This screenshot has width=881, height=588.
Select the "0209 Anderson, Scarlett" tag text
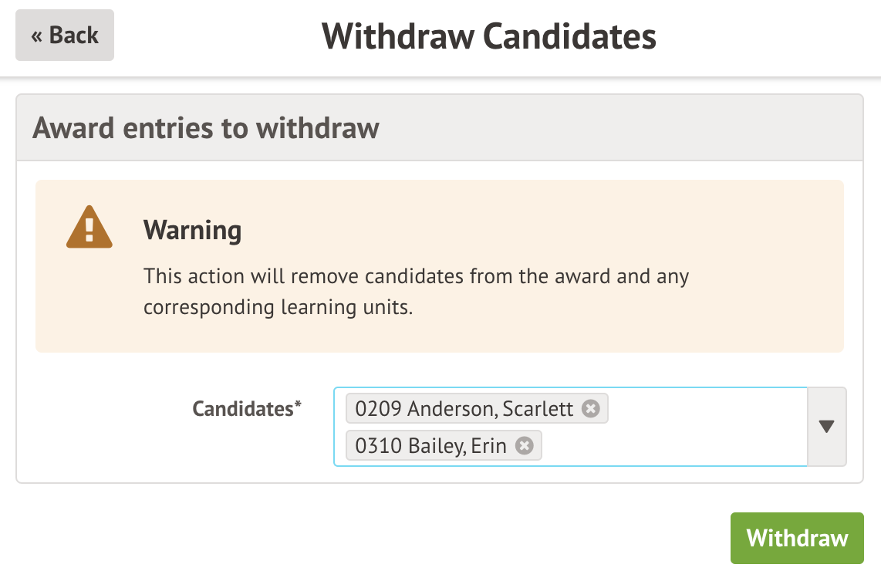(x=464, y=408)
